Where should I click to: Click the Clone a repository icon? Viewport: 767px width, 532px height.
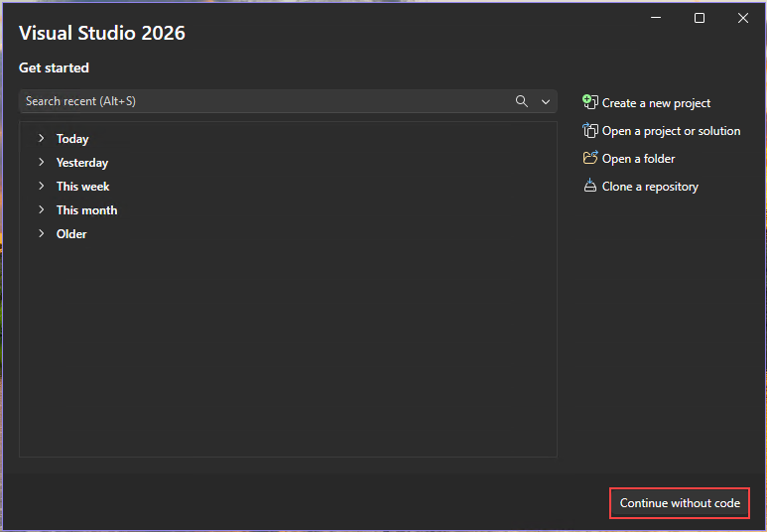click(590, 186)
